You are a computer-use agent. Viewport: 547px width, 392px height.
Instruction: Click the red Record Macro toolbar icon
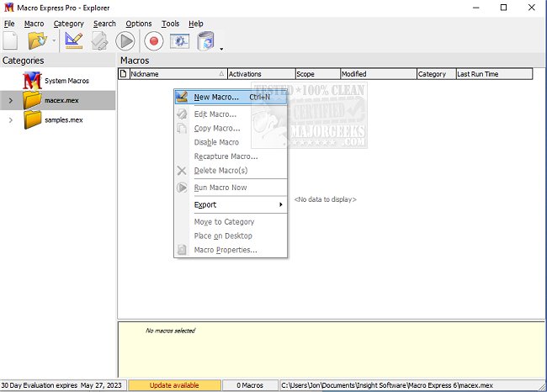pyautogui.click(x=153, y=41)
